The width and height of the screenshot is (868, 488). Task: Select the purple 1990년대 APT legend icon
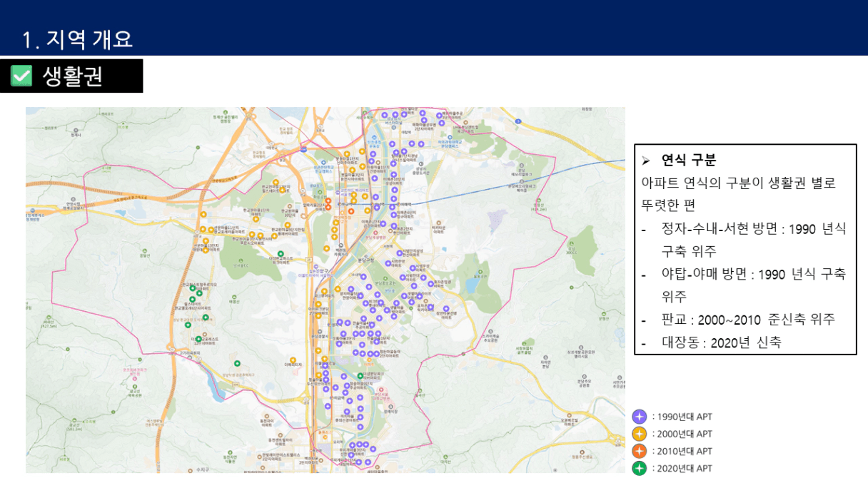click(x=640, y=417)
